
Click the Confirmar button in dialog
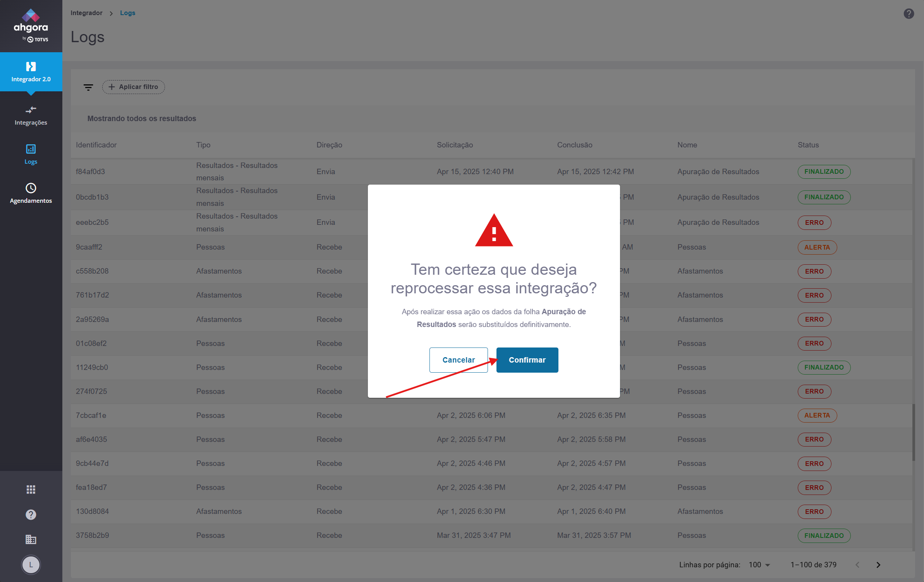coord(527,360)
